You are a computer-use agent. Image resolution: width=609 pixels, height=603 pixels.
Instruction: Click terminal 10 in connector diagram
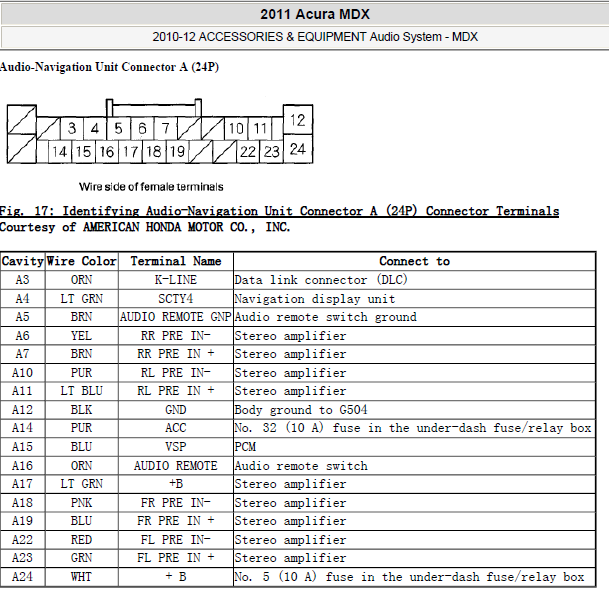point(236,128)
